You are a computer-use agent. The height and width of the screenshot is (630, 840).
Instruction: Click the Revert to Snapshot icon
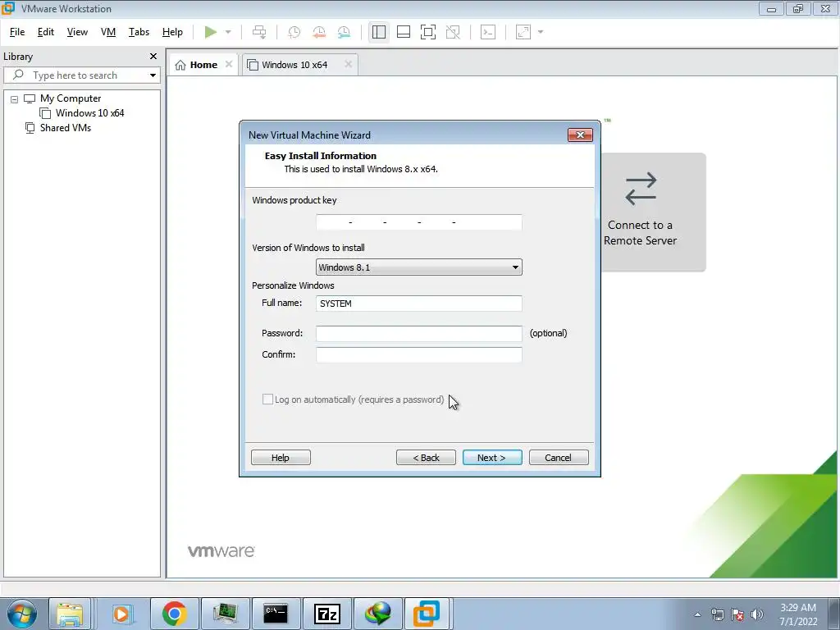[319, 32]
